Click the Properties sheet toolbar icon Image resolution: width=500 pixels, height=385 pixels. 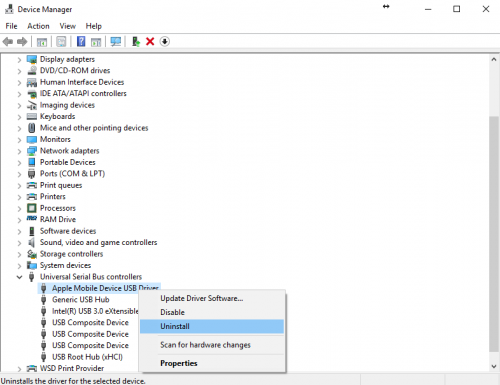[61, 42]
